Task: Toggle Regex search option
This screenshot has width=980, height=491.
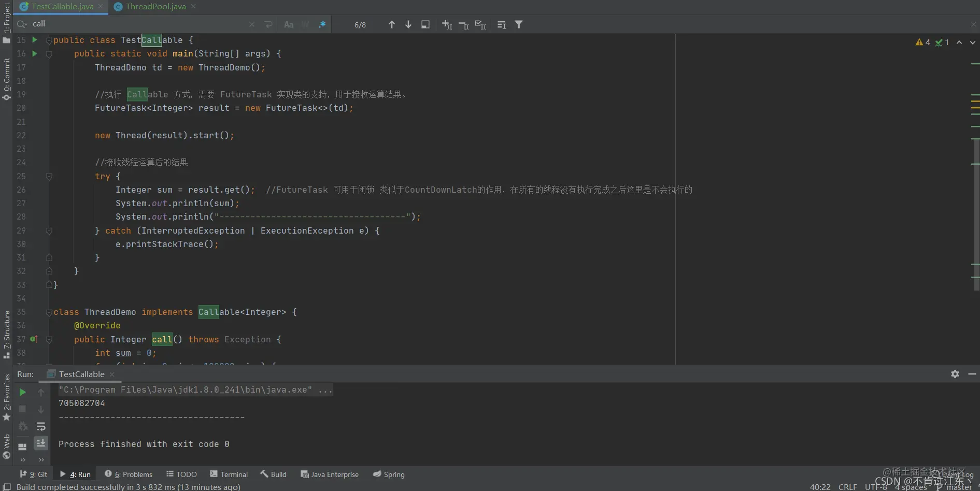Action: tap(322, 24)
